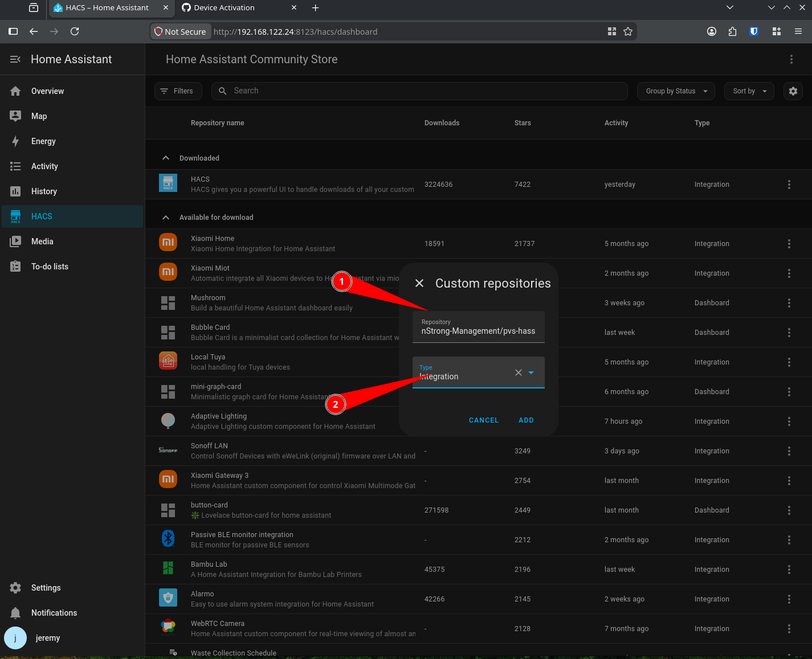Click the Xiaomi Miot logo icon
812x659 pixels.
pyautogui.click(x=168, y=272)
